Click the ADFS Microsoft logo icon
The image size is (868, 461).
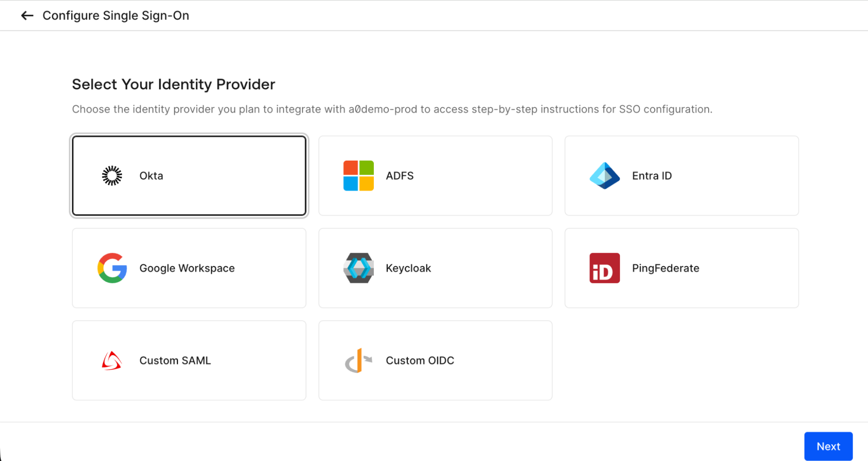(x=358, y=175)
